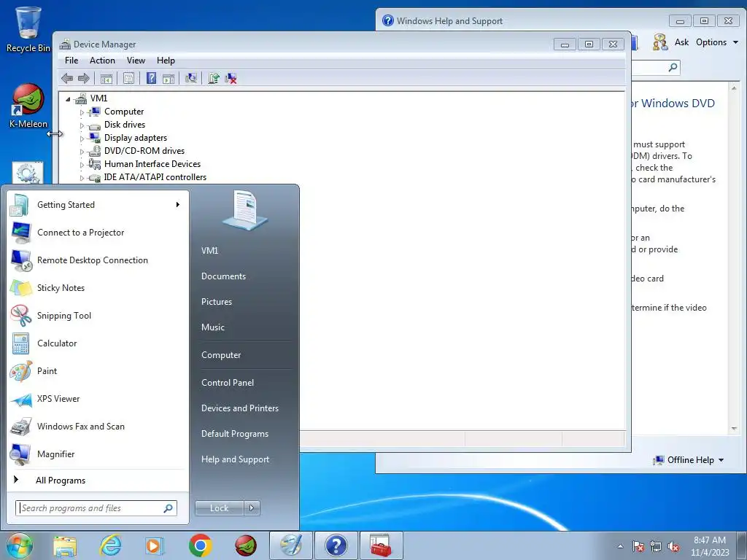This screenshot has height=560, width=747.
Task: Open shutdown options arrow beside Lock
Action: (252, 508)
